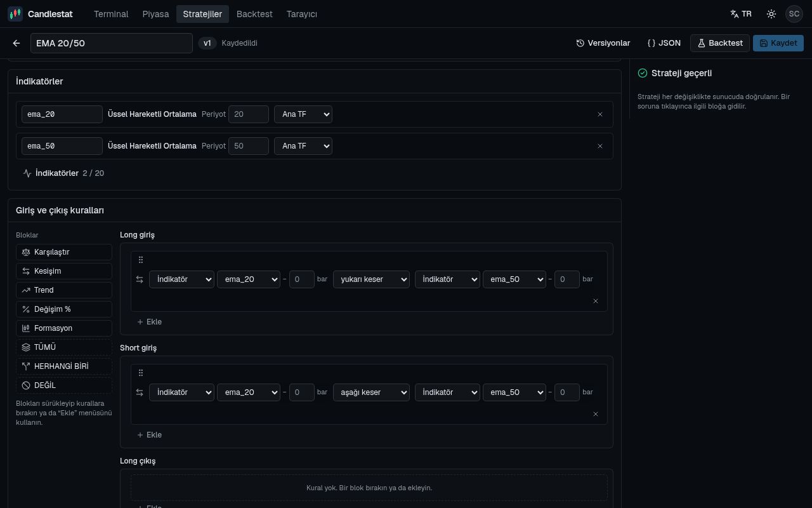Image resolution: width=812 pixels, height=508 pixels.
Task: Open Versiyonlar history
Action: [x=603, y=43]
